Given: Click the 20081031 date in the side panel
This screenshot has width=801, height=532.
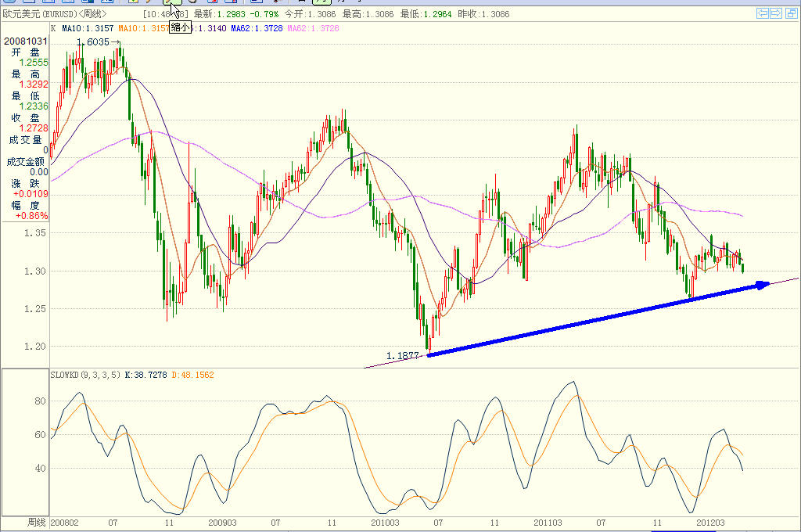Looking at the screenshot, I should point(26,41).
